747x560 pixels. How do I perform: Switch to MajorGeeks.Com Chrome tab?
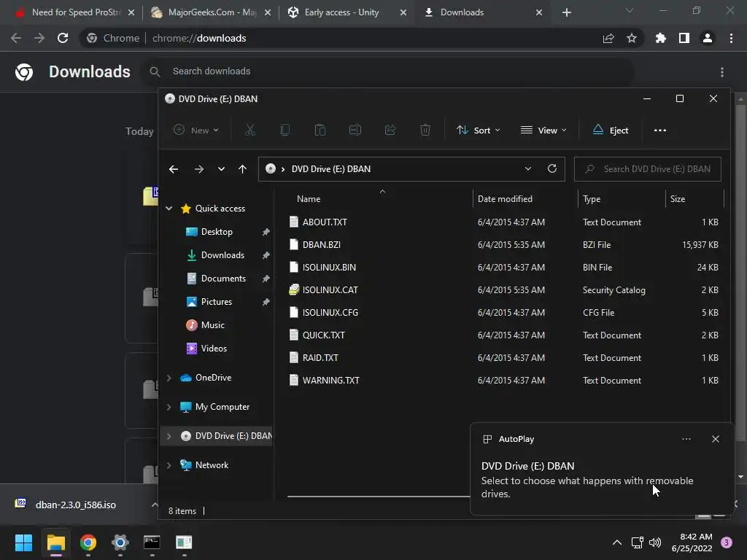(x=212, y=12)
